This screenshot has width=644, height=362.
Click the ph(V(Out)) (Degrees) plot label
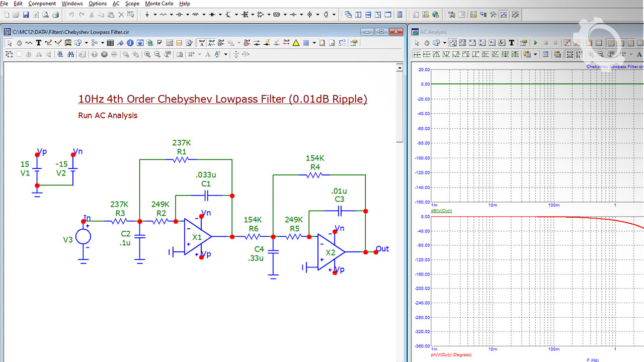(x=451, y=354)
